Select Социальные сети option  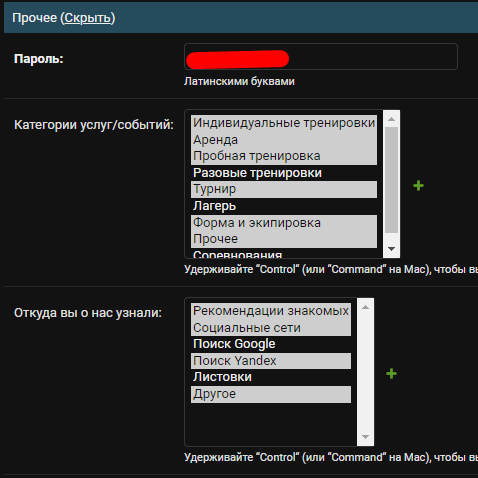point(271,328)
